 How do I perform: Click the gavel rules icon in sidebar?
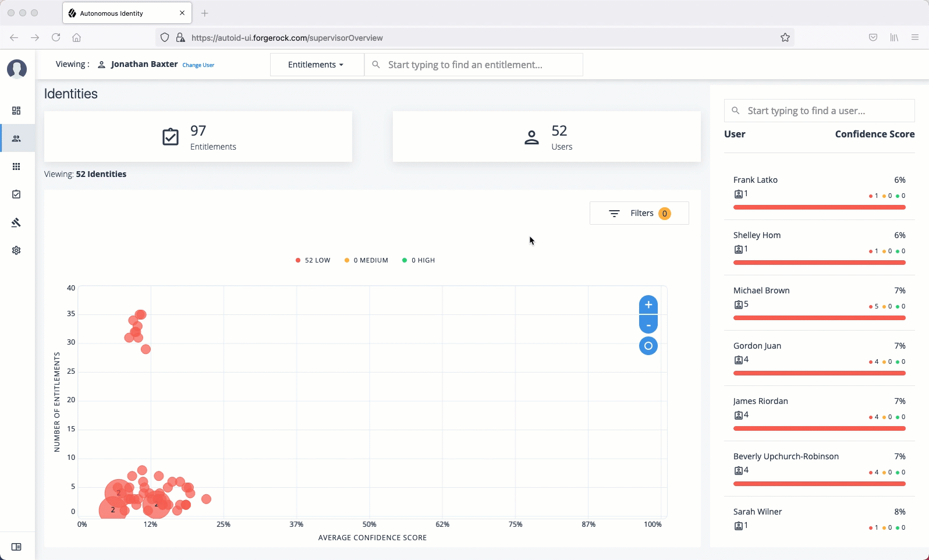(16, 222)
